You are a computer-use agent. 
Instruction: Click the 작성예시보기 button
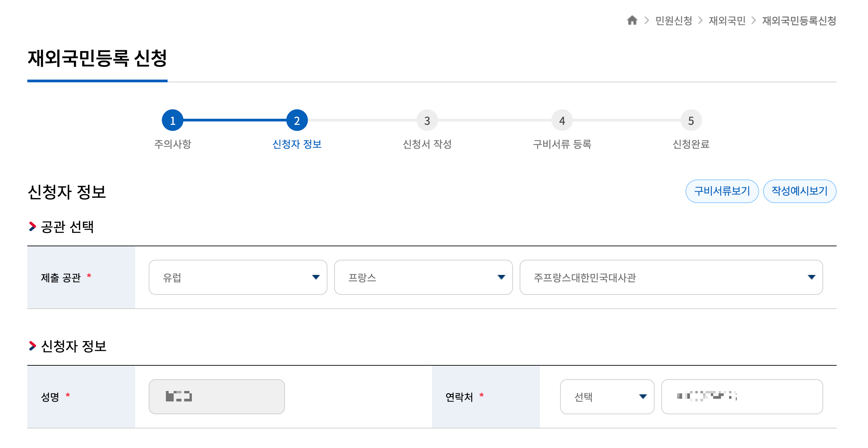click(800, 191)
